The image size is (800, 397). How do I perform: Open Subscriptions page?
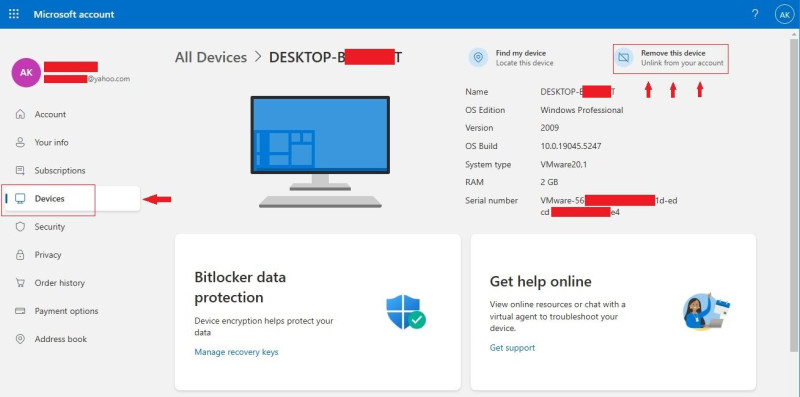pyautogui.click(x=60, y=170)
